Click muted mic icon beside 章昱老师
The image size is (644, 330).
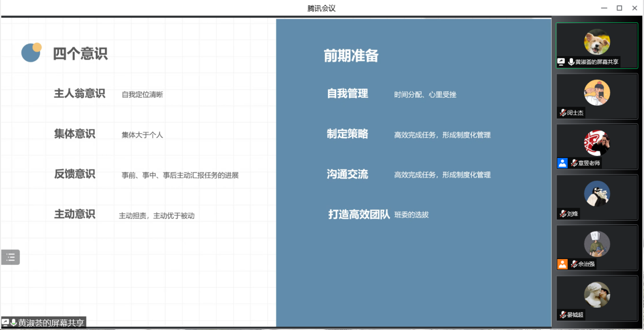(x=574, y=163)
